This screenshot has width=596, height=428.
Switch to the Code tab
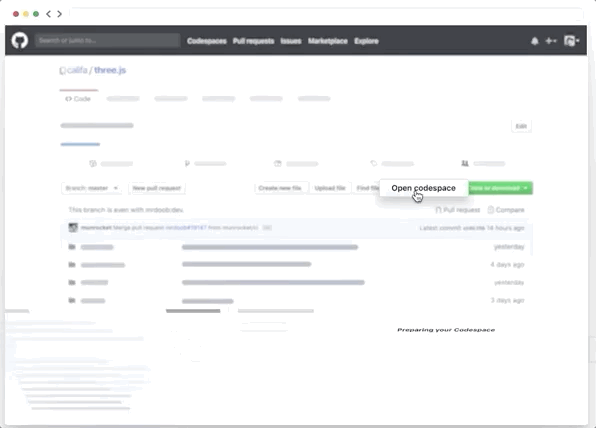click(x=78, y=99)
